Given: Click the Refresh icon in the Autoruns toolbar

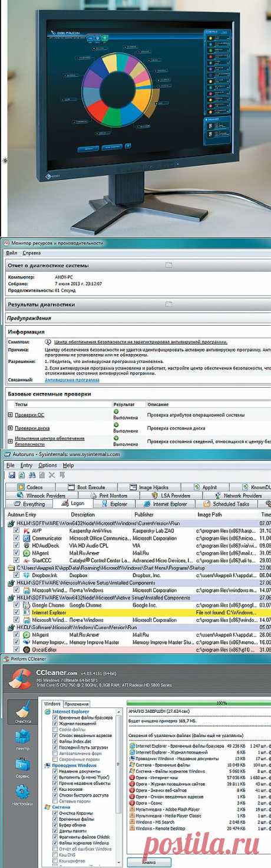Looking at the screenshot, I should (22, 474).
